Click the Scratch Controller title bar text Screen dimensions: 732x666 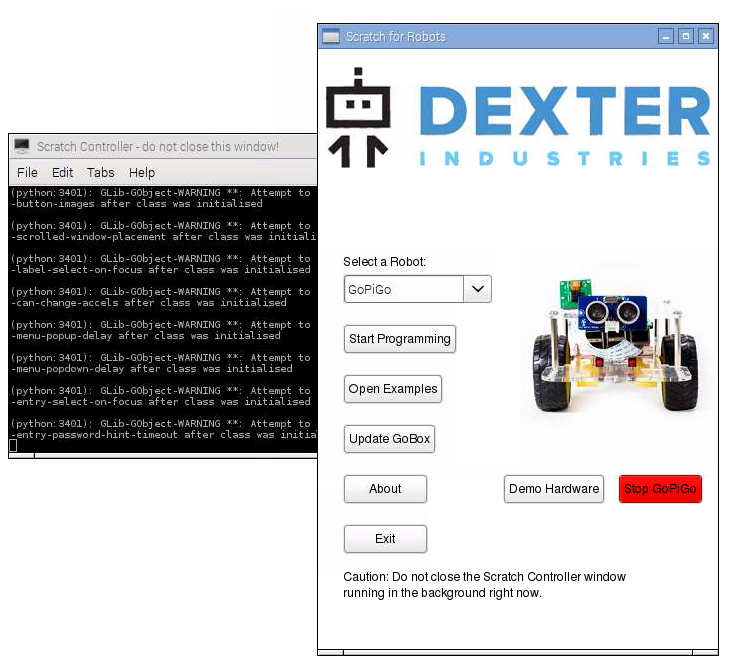click(158, 147)
